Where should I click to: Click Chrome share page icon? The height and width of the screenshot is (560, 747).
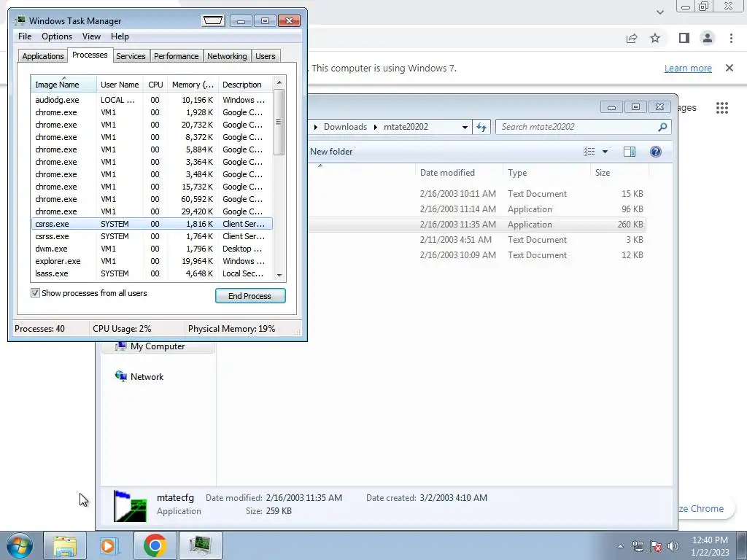pos(632,38)
